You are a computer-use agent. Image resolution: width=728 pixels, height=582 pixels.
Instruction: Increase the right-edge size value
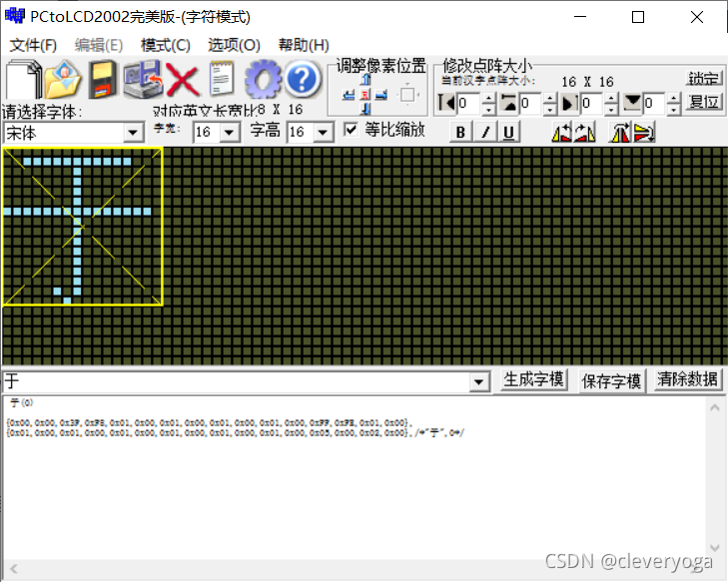612,99
